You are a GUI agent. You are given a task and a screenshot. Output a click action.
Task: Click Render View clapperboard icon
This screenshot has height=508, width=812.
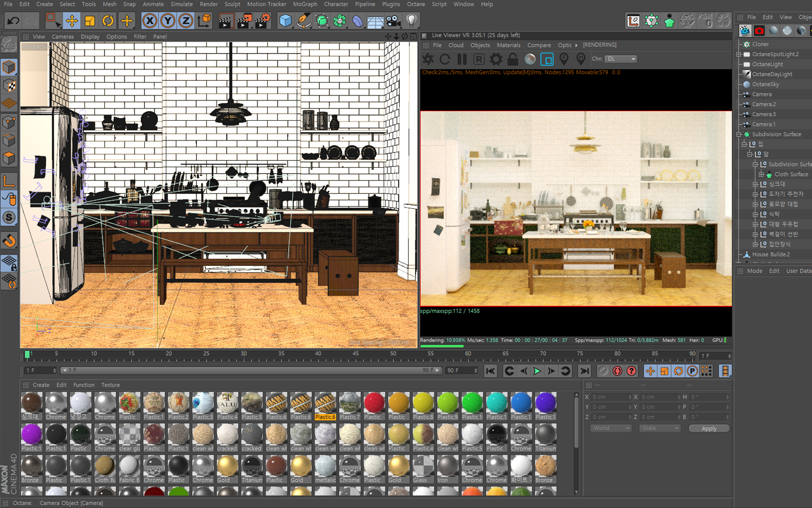coord(225,21)
